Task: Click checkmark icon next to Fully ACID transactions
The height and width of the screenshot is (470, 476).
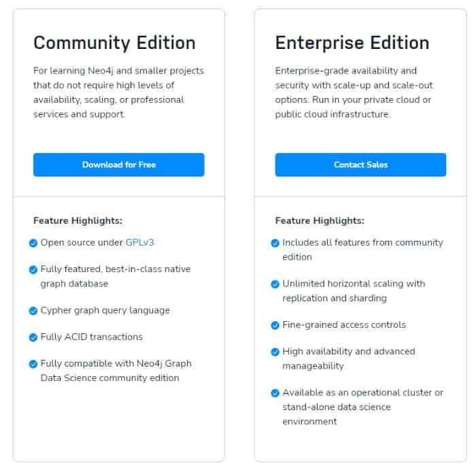Action: pyautogui.click(x=33, y=337)
